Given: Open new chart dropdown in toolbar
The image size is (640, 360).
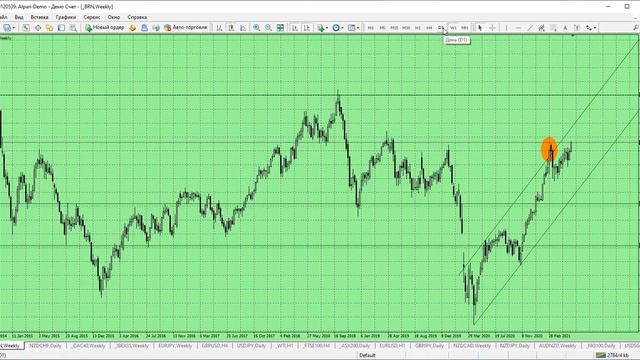Looking at the screenshot, I should tap(9, 28).
